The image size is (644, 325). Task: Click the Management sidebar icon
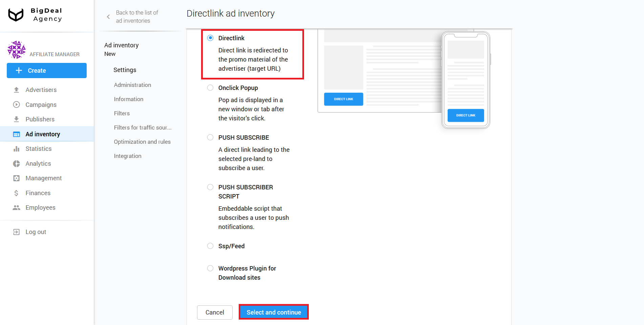pyautogui.click(x=16, y=178)
